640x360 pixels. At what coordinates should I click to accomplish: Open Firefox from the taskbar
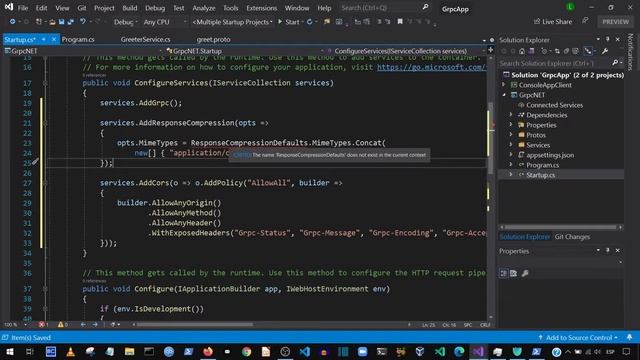(208, 351)
